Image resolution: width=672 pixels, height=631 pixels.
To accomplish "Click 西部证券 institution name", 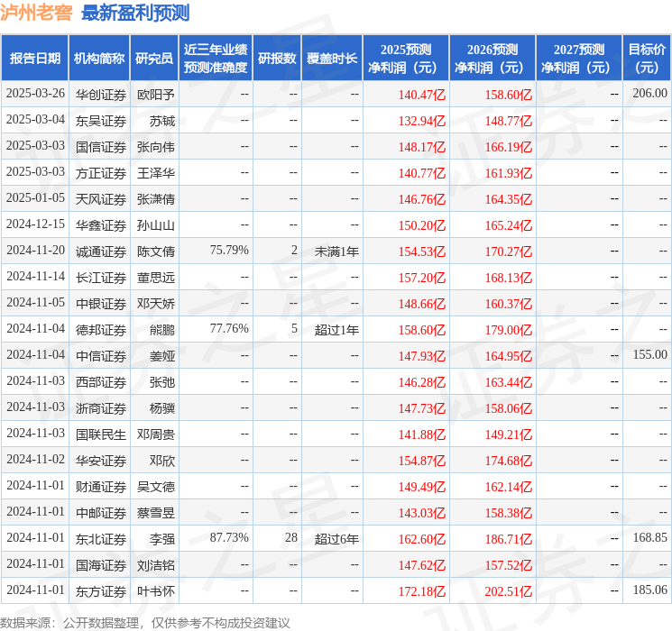I will [101, 381].
